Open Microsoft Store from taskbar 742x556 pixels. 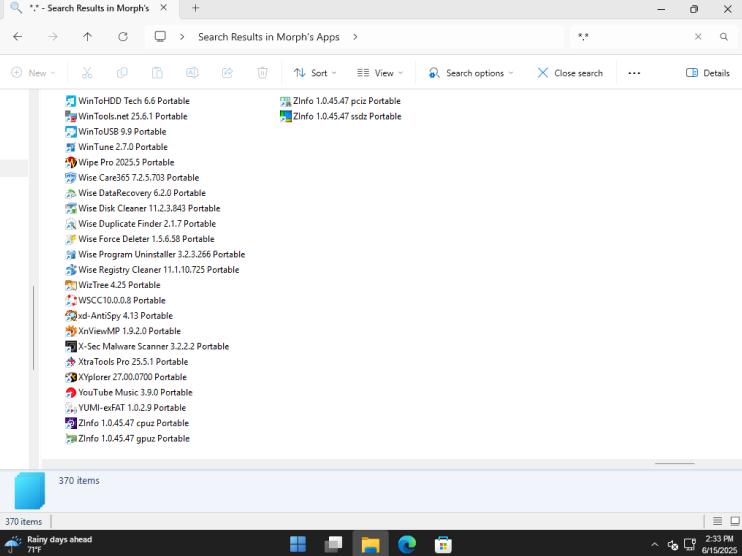click(x=443, y=544)
